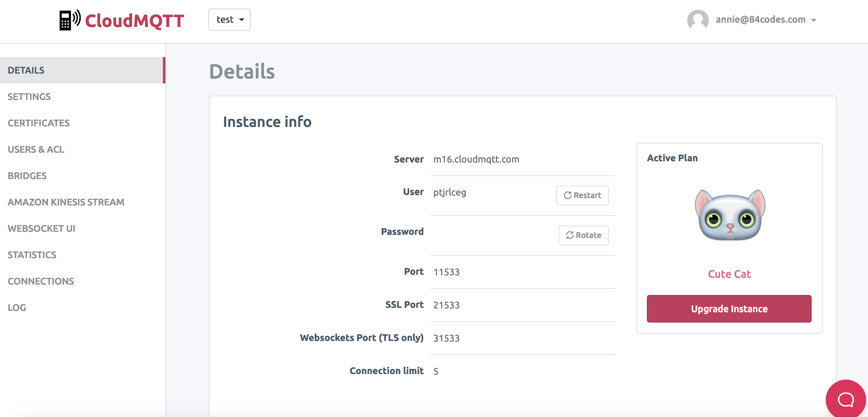Click the user avatar icon

click(x=697, y=20)
